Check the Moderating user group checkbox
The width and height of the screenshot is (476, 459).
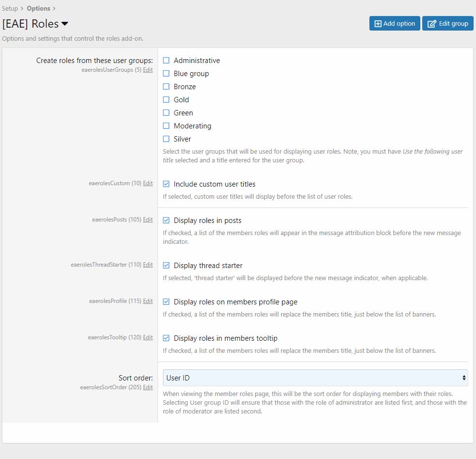(166, 126)
